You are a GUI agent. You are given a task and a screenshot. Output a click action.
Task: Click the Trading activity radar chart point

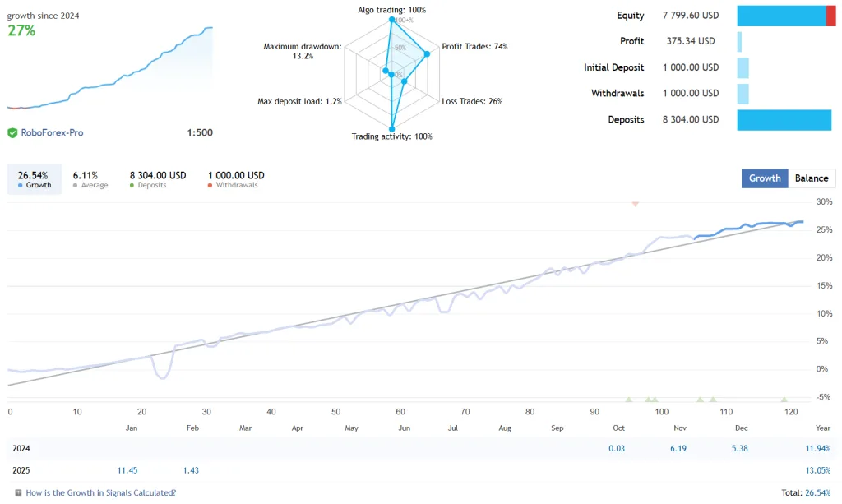[392, 129]
